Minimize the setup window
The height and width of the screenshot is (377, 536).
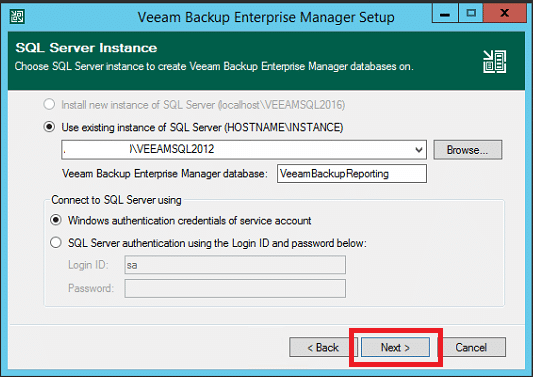445,13
